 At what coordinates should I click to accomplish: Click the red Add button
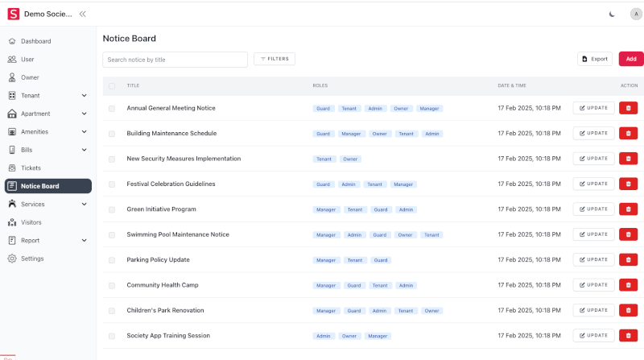630,59
